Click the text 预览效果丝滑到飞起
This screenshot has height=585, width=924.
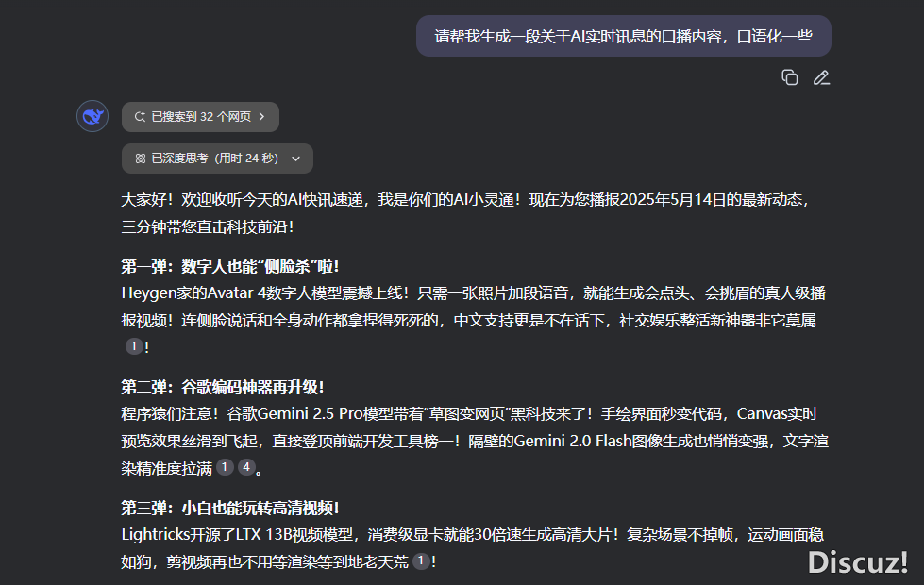[x=189, y=441]
